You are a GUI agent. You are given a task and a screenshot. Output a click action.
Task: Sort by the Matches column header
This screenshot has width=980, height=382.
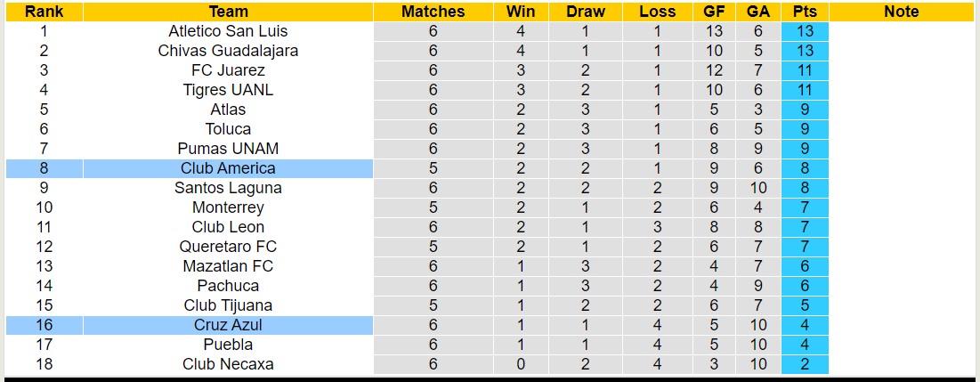pos(433,12)
